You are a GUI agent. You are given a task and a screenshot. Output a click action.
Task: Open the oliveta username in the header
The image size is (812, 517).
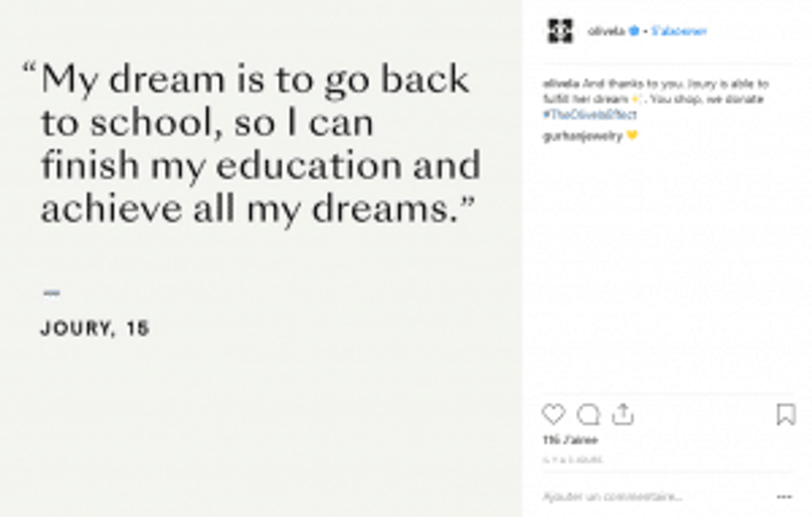pos(606,31)
